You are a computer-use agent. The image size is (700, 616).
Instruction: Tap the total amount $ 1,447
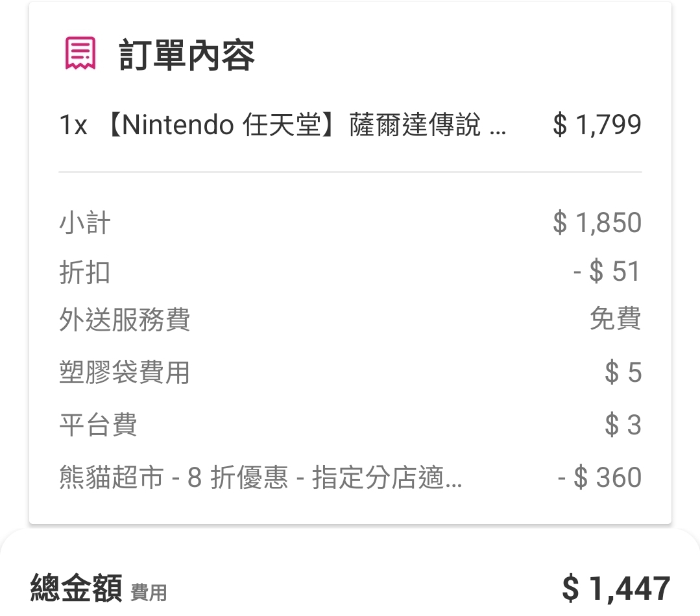click(x=616, y=589)
